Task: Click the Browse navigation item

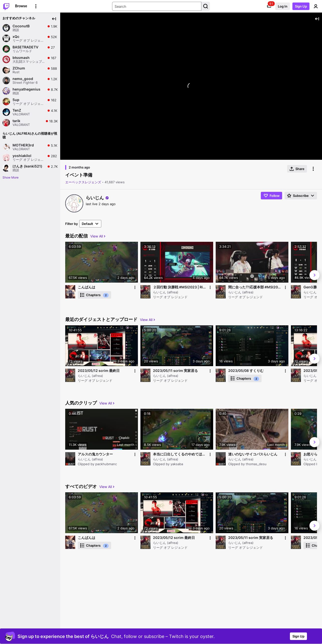Action: pos(21,6)
